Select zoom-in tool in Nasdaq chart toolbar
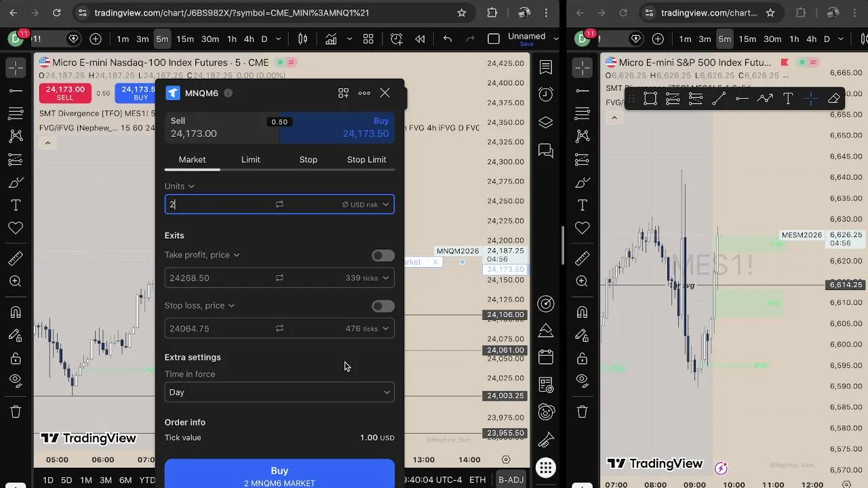The height and width of the screenshot is (488, 868). (x=16, y=282)
